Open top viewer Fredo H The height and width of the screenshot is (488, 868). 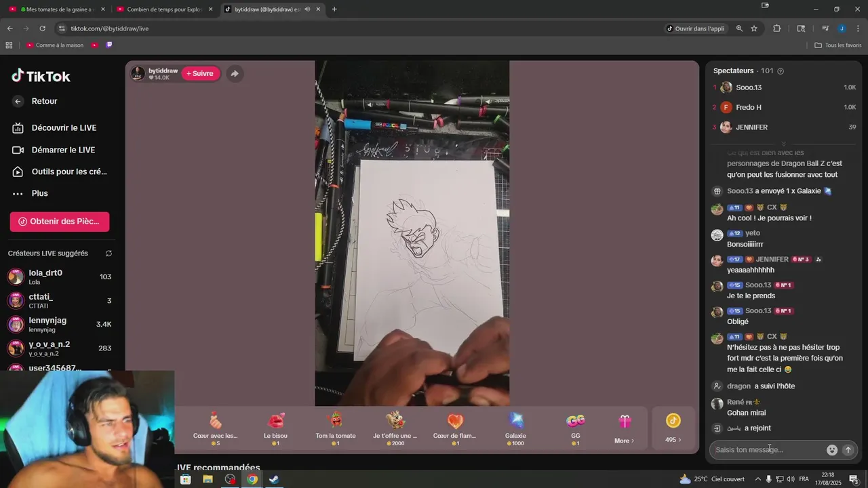point(785,107)
